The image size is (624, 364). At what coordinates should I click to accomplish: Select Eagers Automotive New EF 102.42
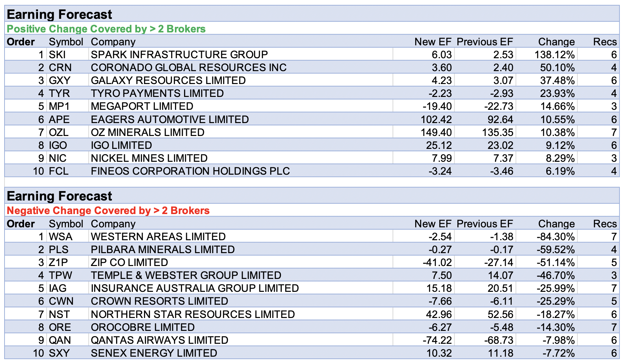tap(436, 120)
